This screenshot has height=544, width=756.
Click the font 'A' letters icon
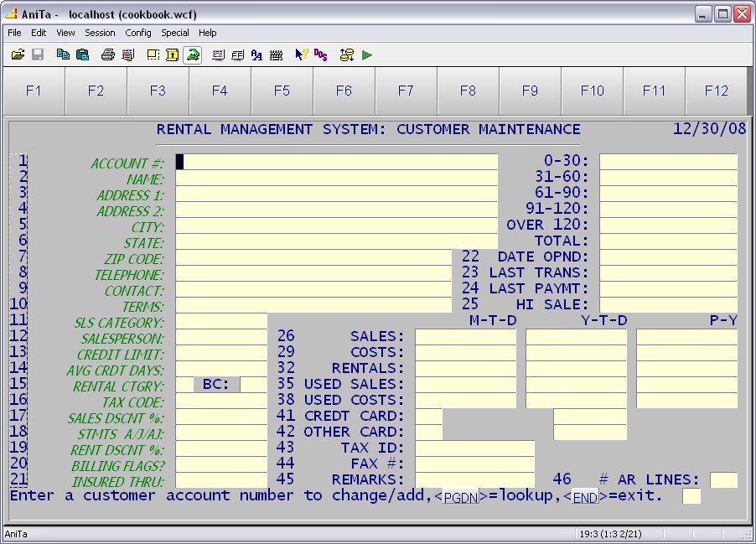(x=256, y=54)
